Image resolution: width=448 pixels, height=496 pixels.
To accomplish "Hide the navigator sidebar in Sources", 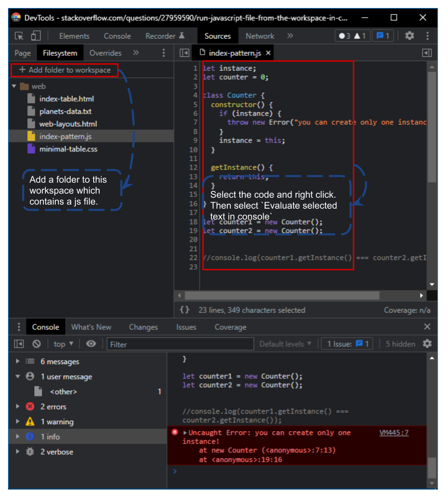I will (184, 53).
